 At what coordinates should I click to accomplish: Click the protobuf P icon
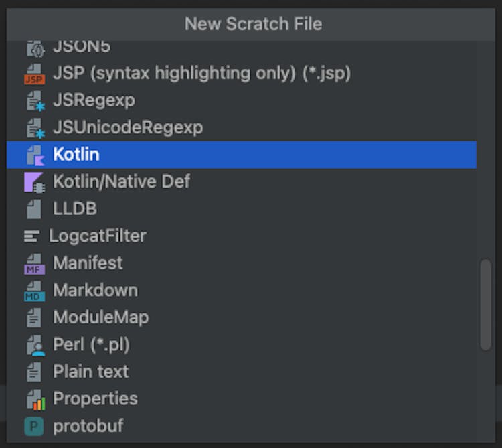[34, 426]
